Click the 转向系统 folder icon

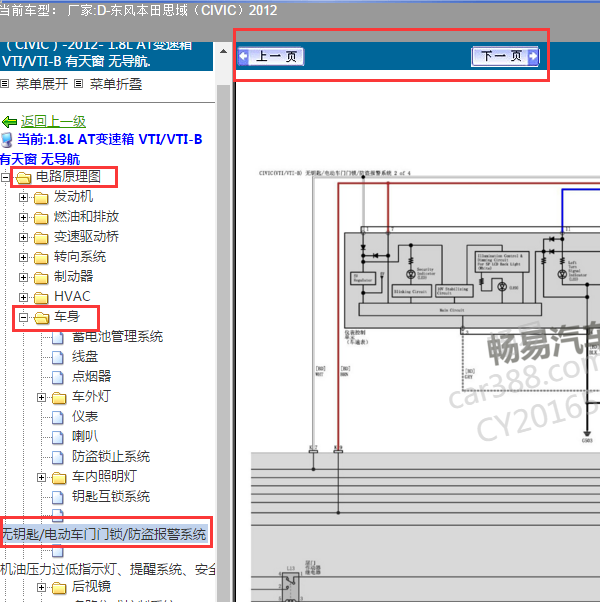pos(41,258)
